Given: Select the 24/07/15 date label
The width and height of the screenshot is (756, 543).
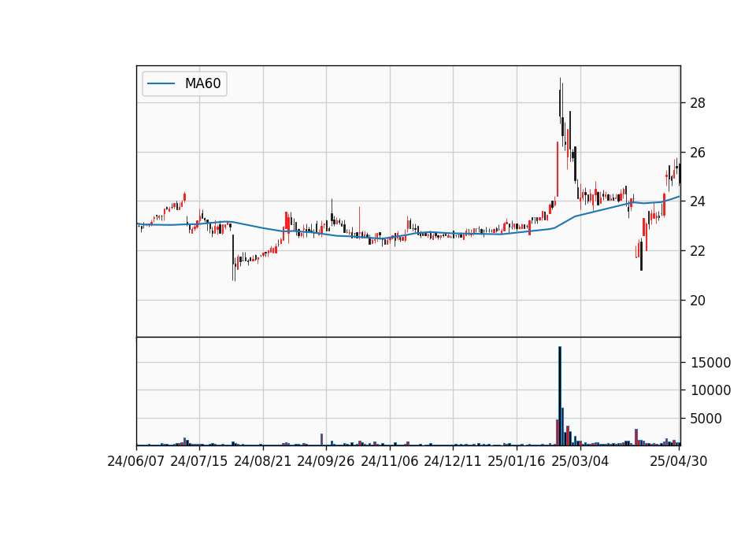Looking at the screenshot, I should (x=198, y=461).
